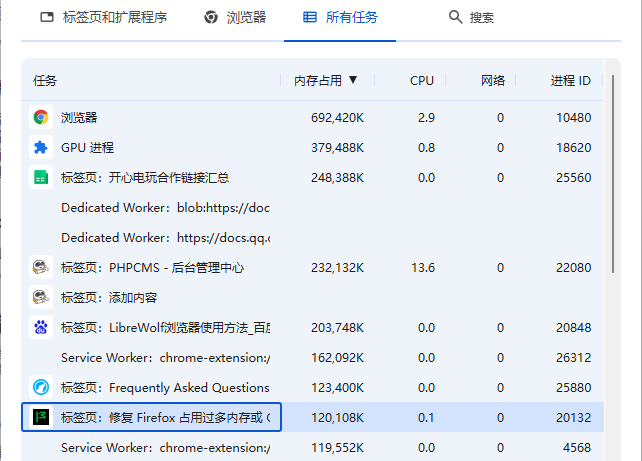Click the puzzle icon of GPU 进程
Viewport: 642px width, 461px height.
[x=41, y=147]
